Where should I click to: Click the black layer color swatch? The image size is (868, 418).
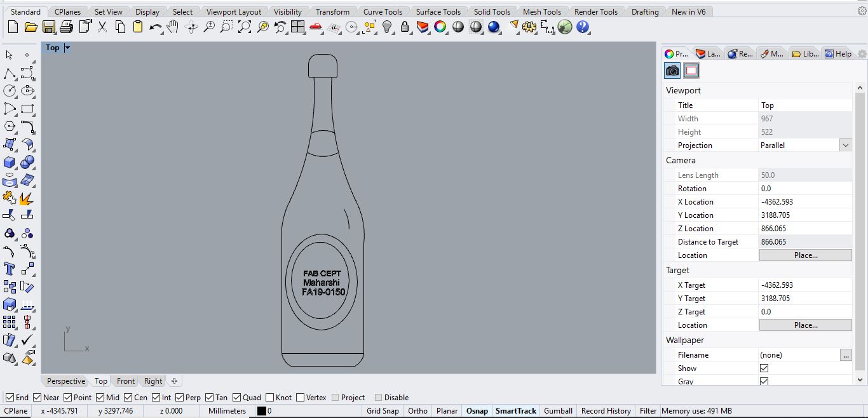261,411
